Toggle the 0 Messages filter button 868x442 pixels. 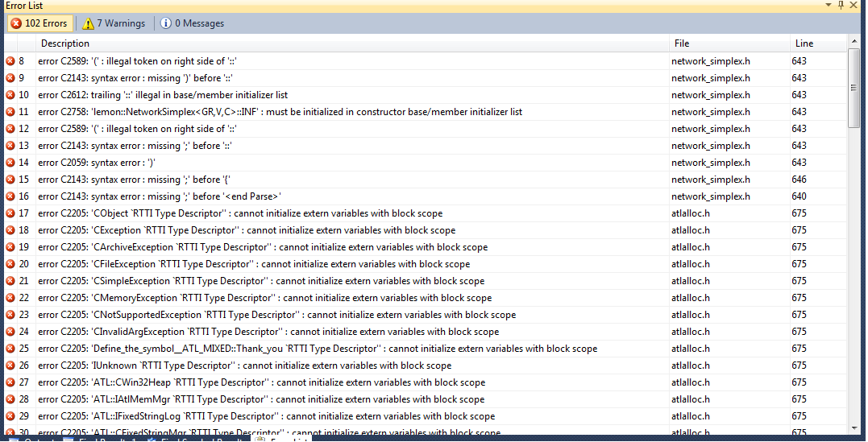[x=193, y=23]
